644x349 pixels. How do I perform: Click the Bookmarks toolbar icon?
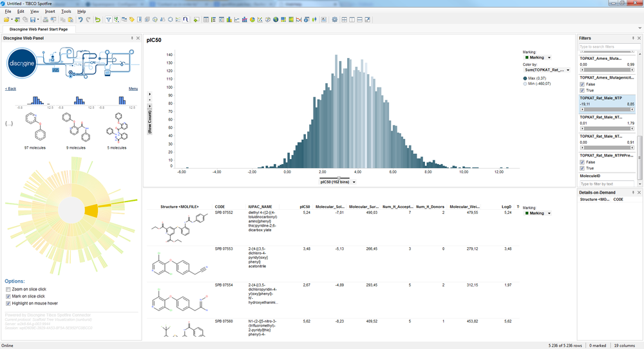pos(139,20)
